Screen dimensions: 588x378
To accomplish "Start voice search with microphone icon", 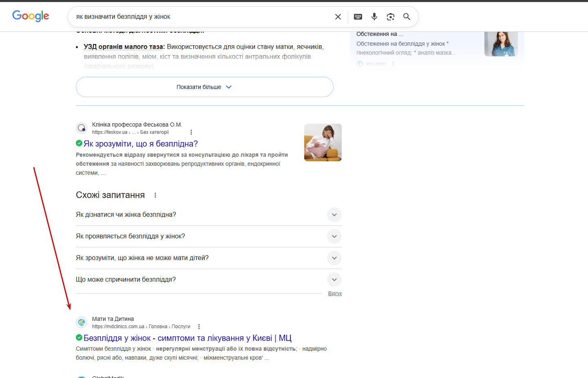I will point(374,17).
